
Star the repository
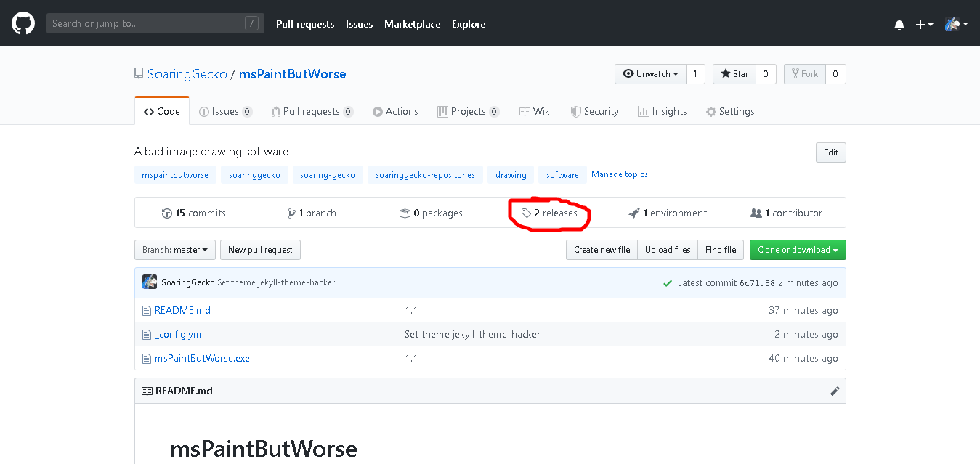point(734,74)
